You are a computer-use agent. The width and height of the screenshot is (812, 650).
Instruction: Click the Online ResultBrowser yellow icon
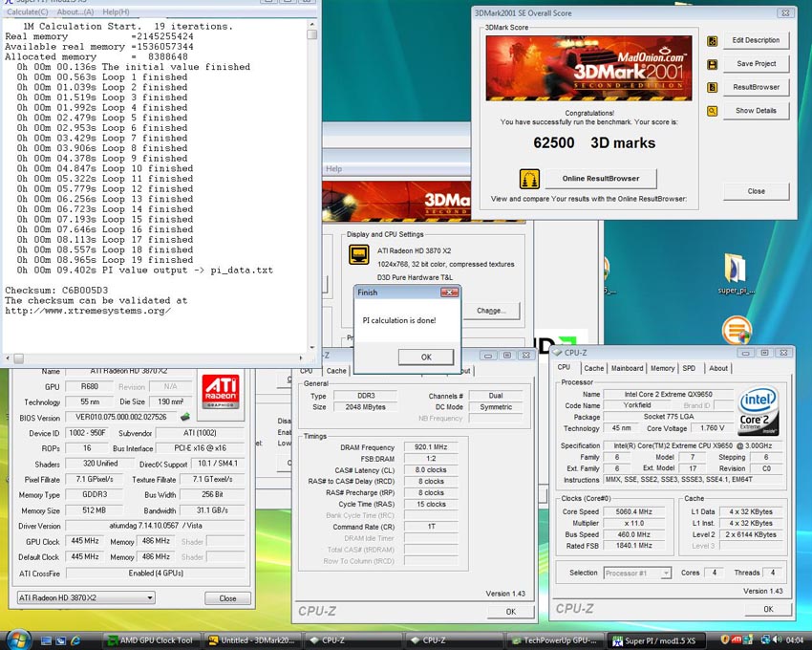click(x=529, y=179)
